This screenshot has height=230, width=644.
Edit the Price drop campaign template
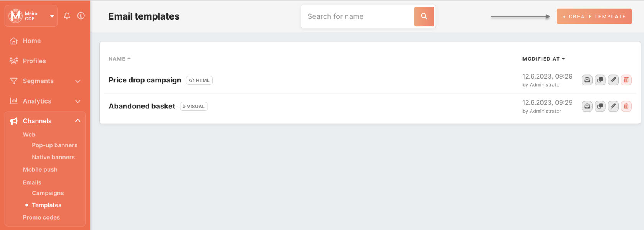click(613, 80)
